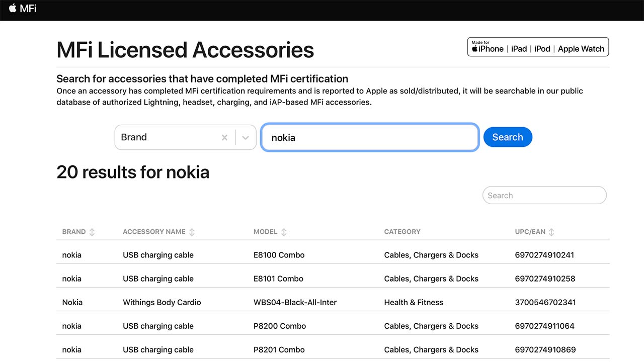Click the Apple MFi logo in header
Viewport: 644px width, 362px height.
click(23, 9)
